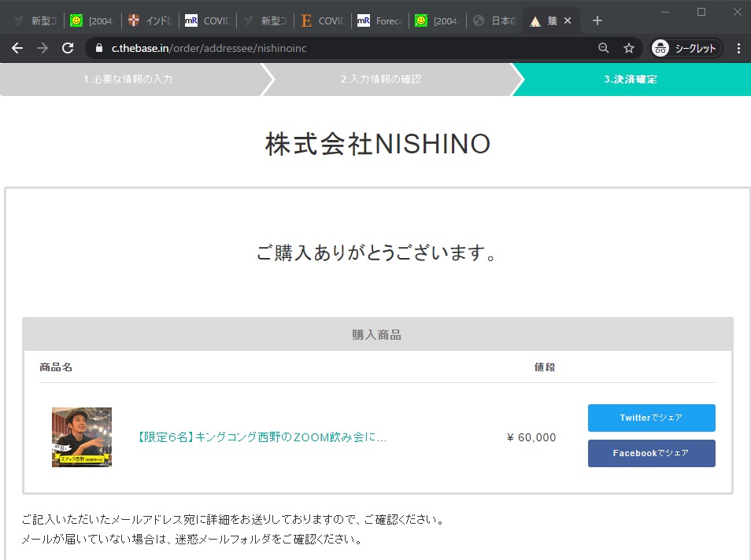Click the browser forward arrow

click(x=43, y=48)
